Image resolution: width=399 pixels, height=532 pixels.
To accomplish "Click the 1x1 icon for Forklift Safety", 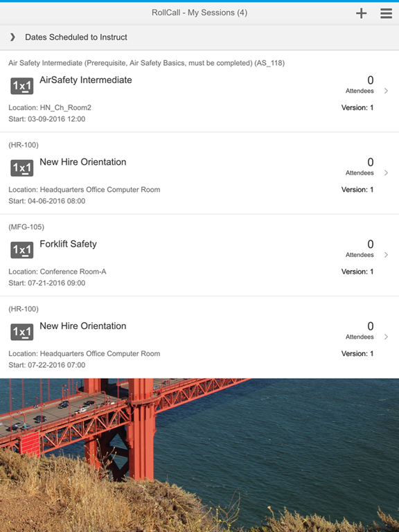I will [22, 250].
